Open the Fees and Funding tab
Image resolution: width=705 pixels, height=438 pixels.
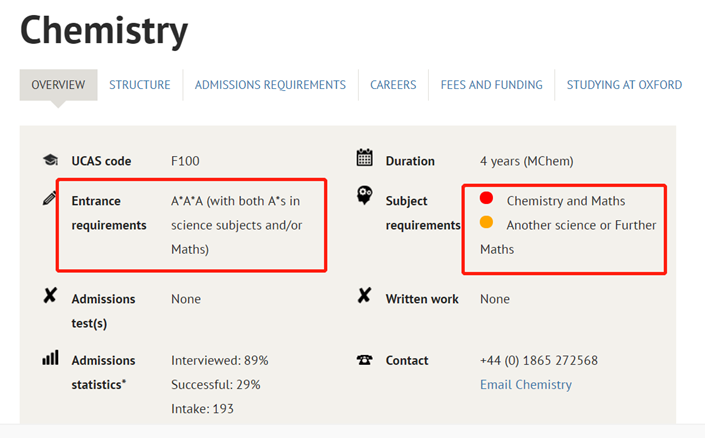click(491, 85)
